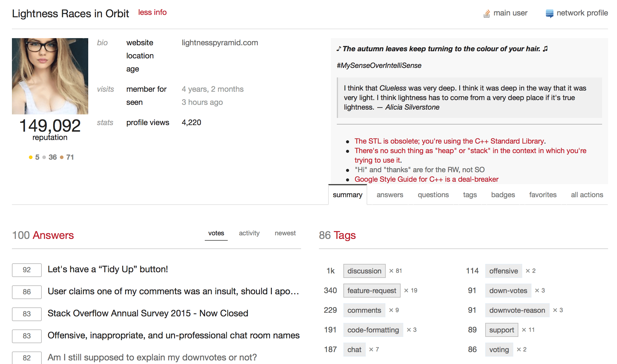Open the lightnesspyramid.com website link
The height and width of the screenshot is (364, 617).
(220, 43)
